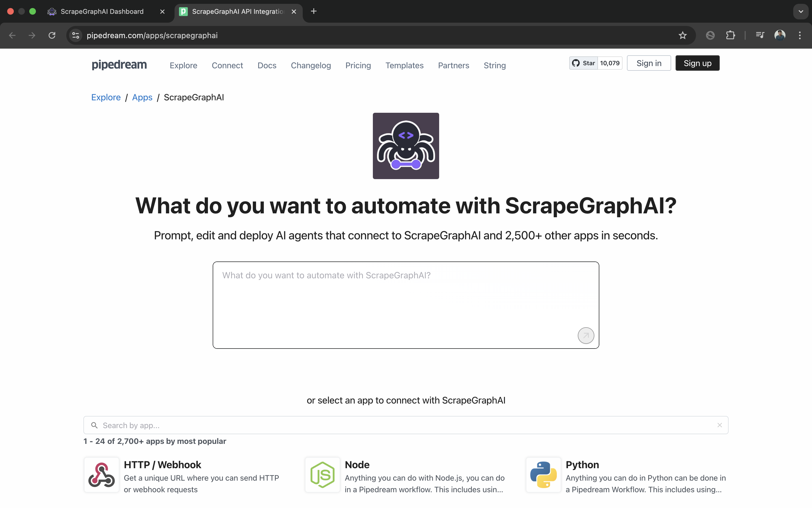812x508 pixels.
Task: Click the Sign up button
Action: [698, 63]
